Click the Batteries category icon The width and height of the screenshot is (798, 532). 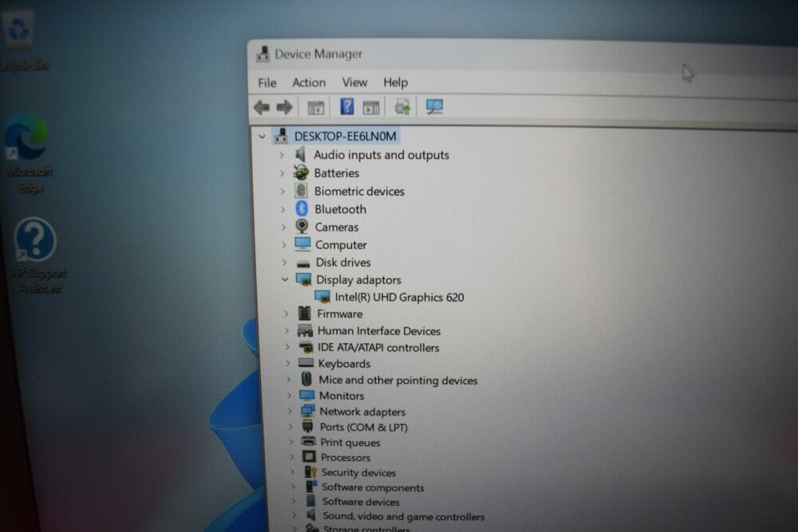click(x=301, y=172)
